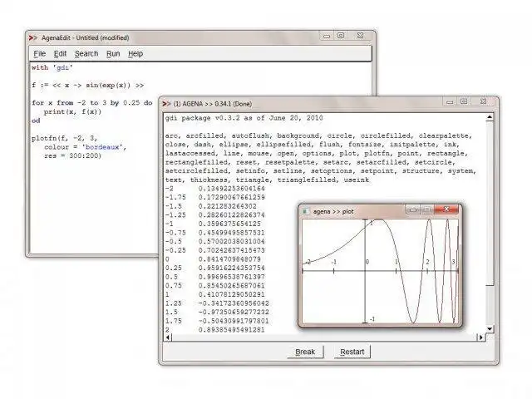Open the File menu in AgenaEdit
This screenshot has width=532, height=399.
[39, 53]
